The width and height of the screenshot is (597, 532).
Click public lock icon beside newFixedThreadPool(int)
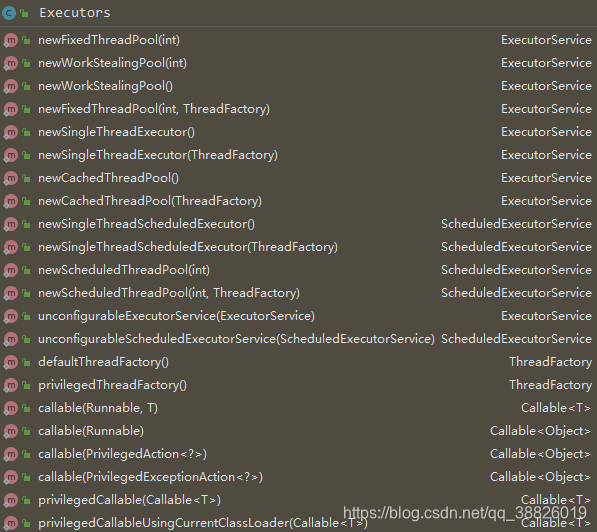pos(26,40)
